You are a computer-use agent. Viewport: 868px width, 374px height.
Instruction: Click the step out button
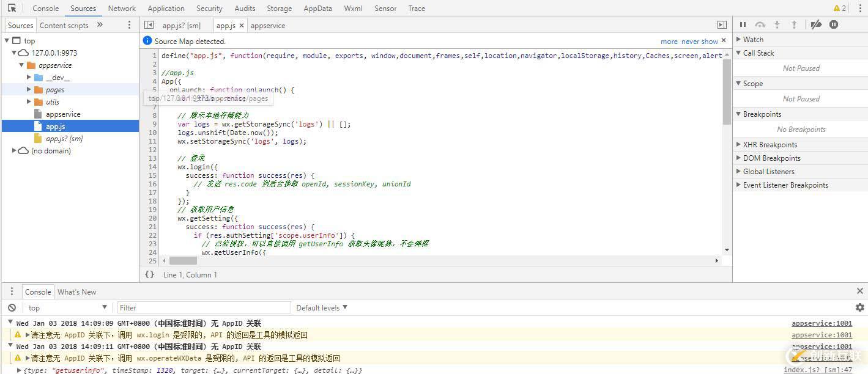click(794, 24)
